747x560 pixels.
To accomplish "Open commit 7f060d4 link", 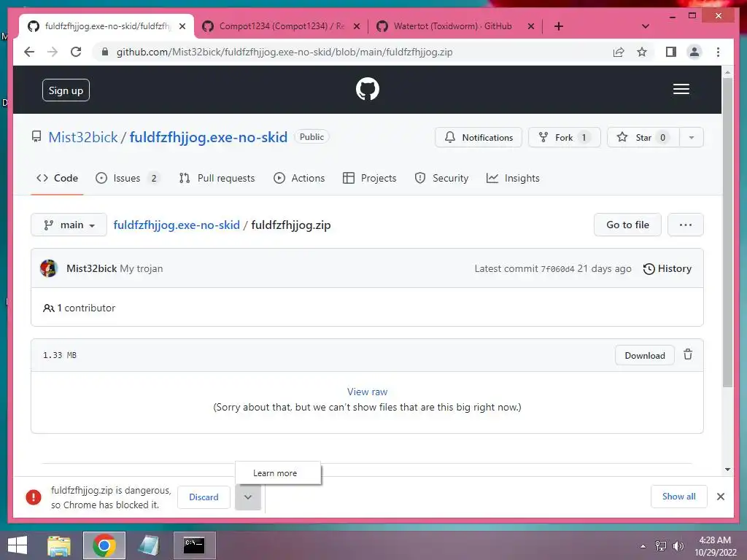I will pos(557,270).
